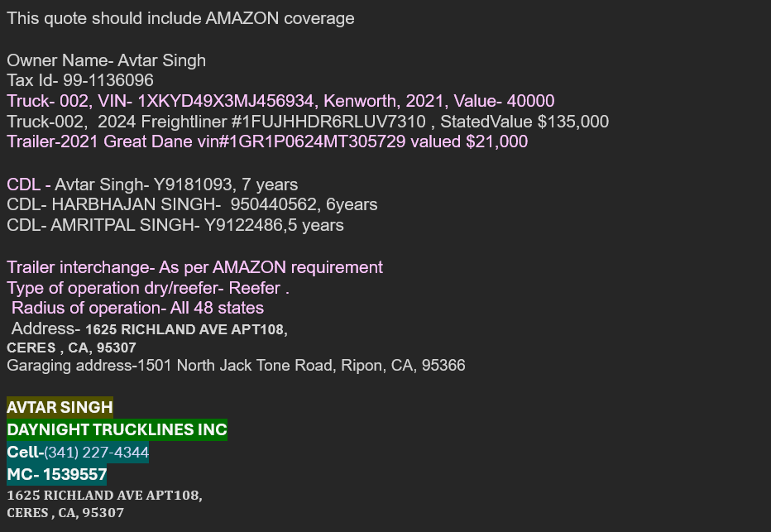Click the DAYNIGHT TRUCKLINES INC company name
The image size is (771, 532).
click(117, 429)
